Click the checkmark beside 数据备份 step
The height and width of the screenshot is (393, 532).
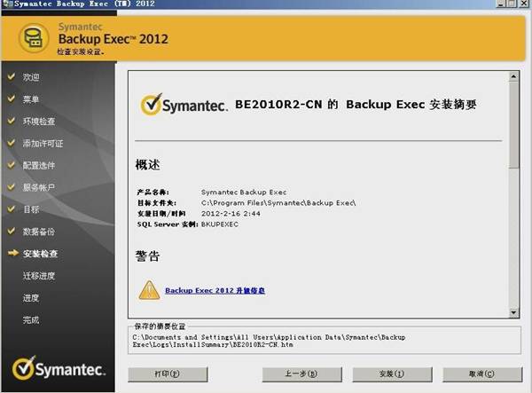click(x=12, y=232)
